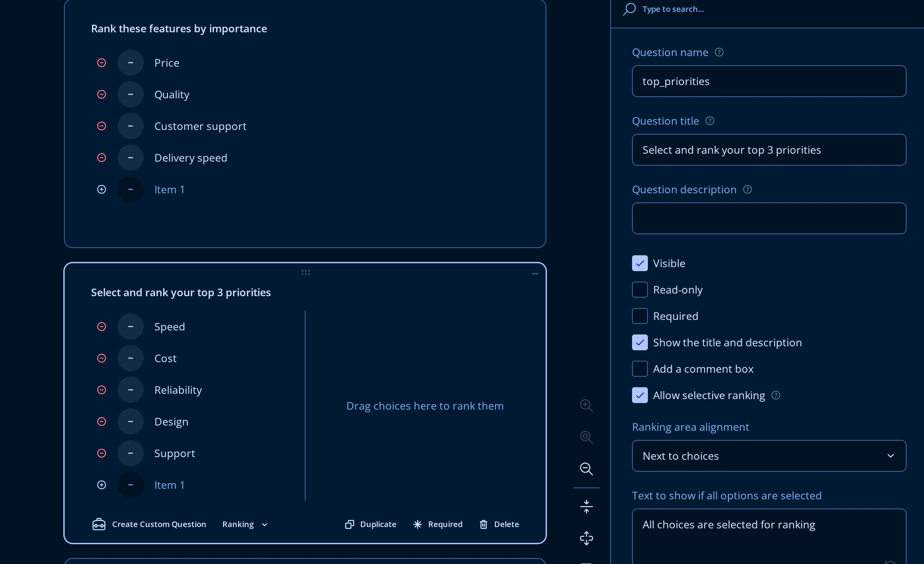Enable Add a comment box

[639, 369]
